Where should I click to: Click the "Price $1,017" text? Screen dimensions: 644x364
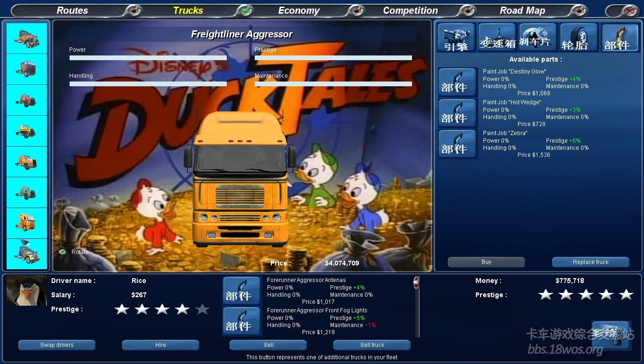point(318,302)
